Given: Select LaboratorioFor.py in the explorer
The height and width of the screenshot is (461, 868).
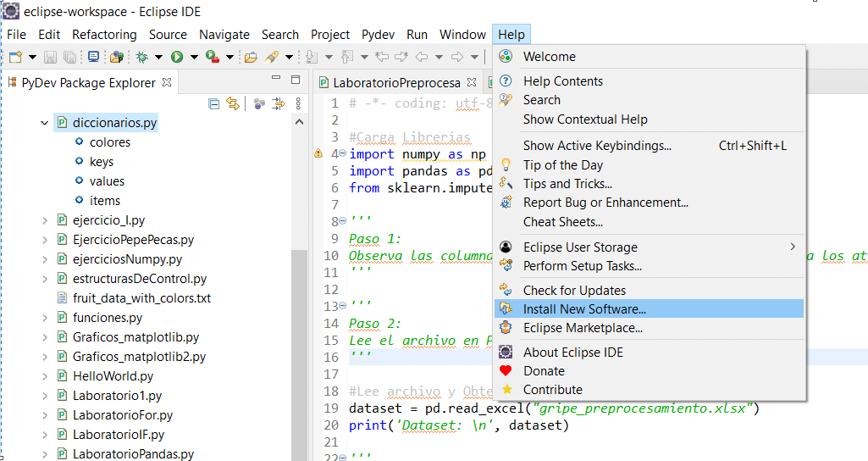Looking at the screenshot, I should (122, 415).
